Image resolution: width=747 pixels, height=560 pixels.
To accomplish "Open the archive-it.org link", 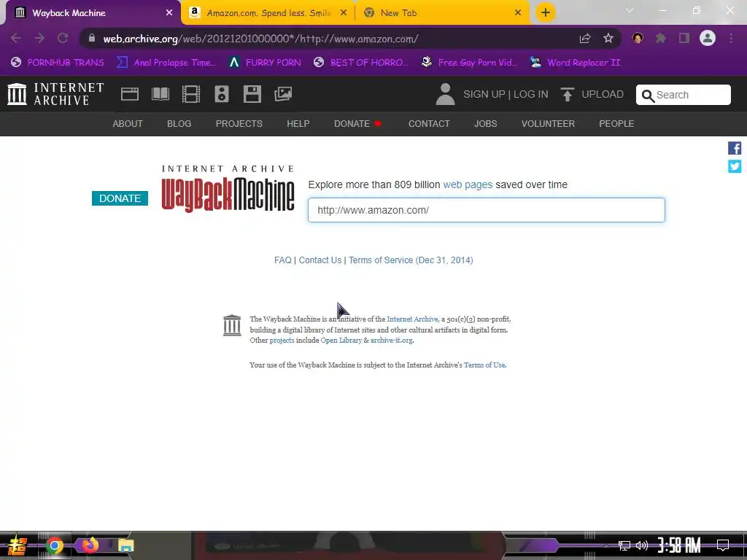I will tap(392, 341).
